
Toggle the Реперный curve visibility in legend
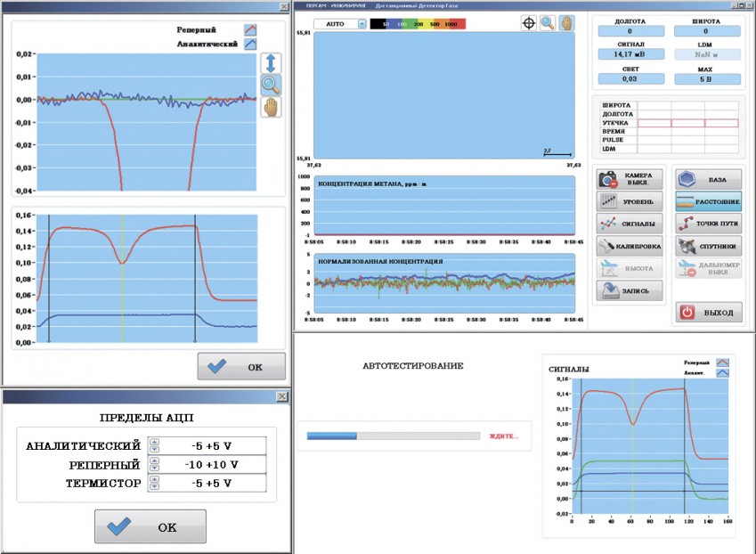tap(251, 29)
